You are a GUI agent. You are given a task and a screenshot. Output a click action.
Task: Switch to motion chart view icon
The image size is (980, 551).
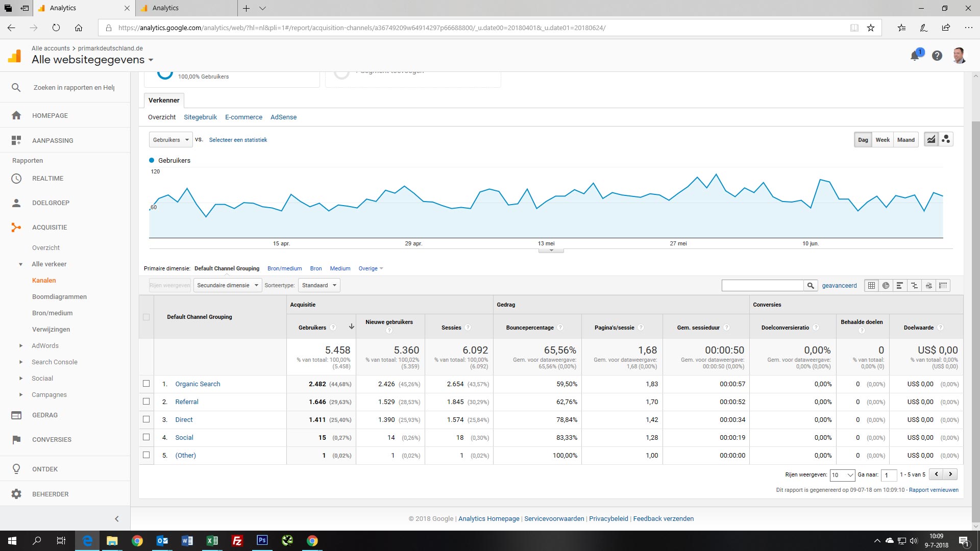(x=946, y=139)
